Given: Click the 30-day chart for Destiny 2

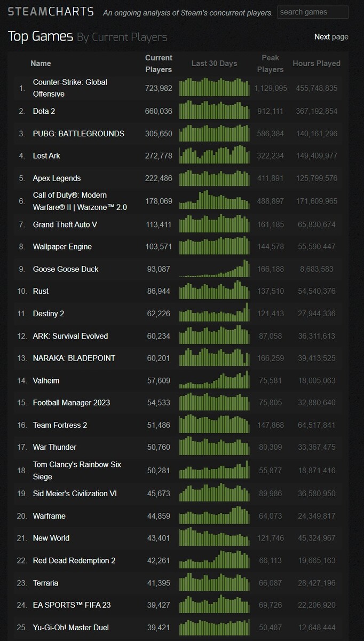Looking at the screenshot, I should click(215, 312).
